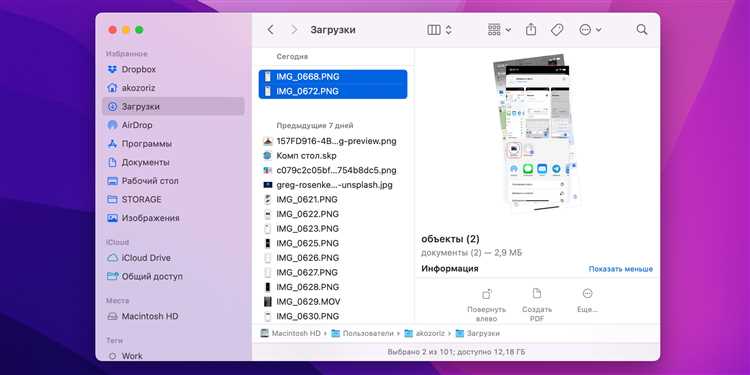The height and width of the screenshot is (375, 750).
Task: Open Программы in the sidebar
Action: click(x=173, y=143)
